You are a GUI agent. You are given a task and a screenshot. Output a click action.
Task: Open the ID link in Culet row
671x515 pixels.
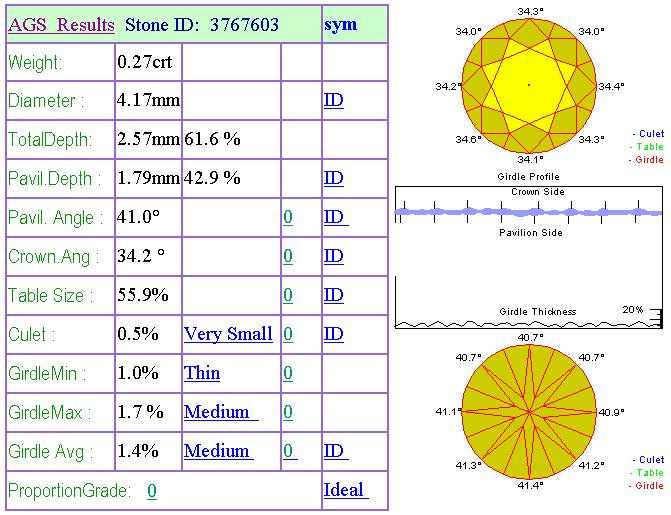point(334,334)
